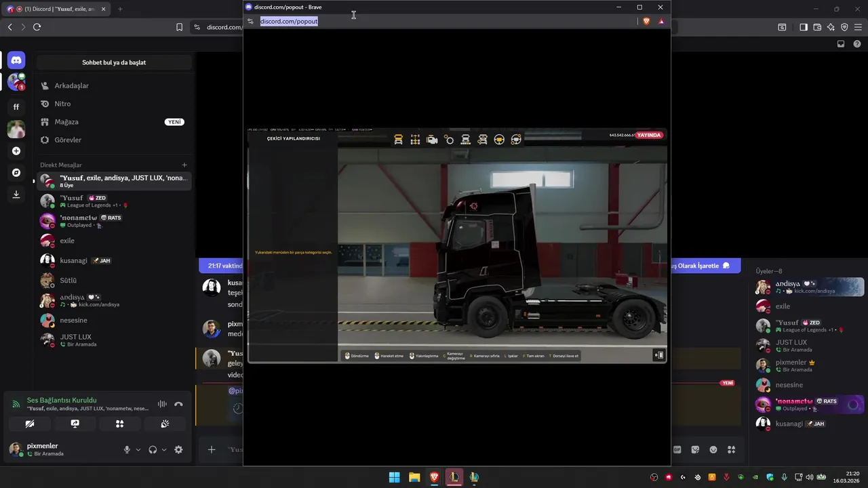The height and width of the screenshot is (488, 868).
Task: Click 'Okunmuş Olarak İşaretle' mark-as-read button
Action: click(x=701, y=266)
